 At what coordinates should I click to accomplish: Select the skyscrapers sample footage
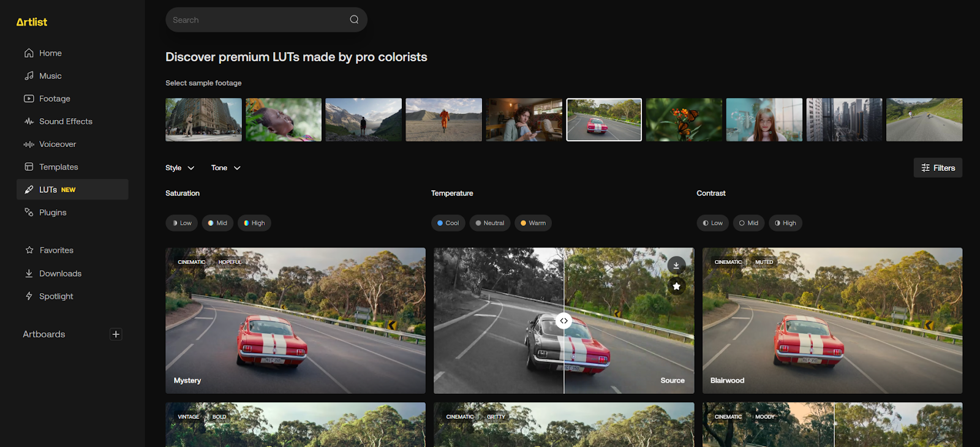[845, 120]
